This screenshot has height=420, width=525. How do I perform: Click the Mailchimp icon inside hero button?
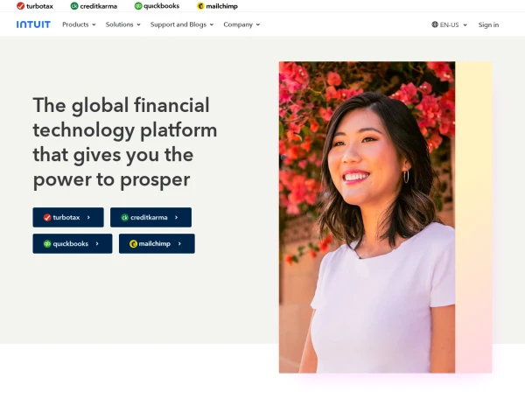click(x=133, y=244)
